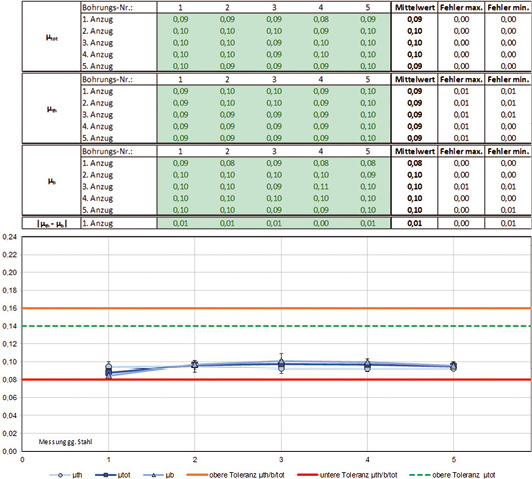Click 'Fehler max.' header of the μth table
532x479 pixels.
coord(461,79)
